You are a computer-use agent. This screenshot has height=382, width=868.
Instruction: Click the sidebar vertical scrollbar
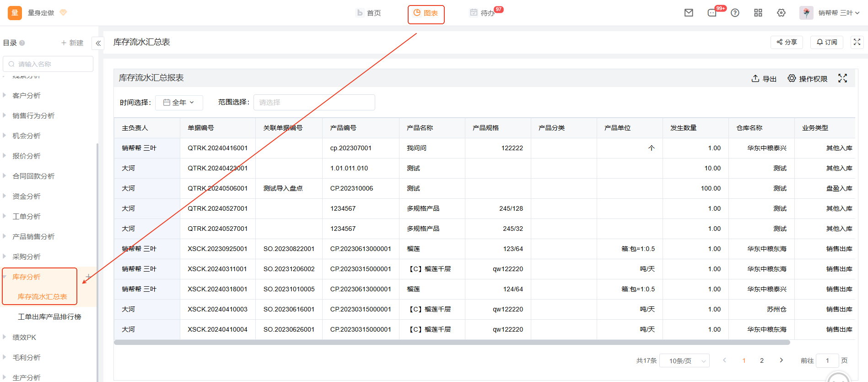(x=97, y=262)
